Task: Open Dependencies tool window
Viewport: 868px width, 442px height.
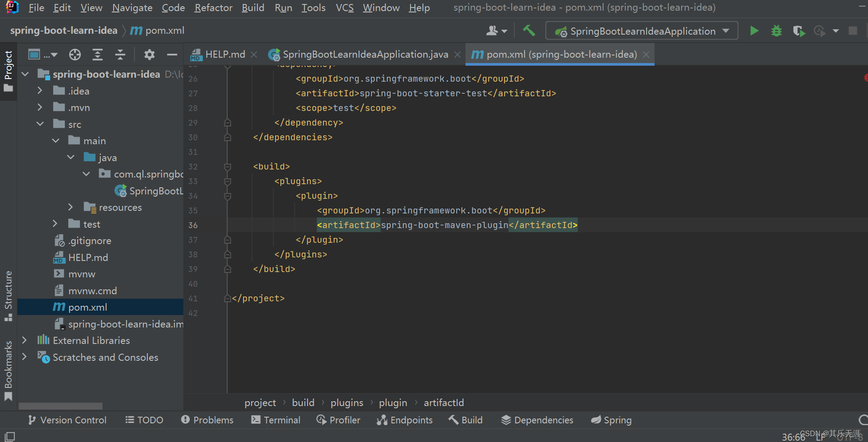Action: point(537,420)
